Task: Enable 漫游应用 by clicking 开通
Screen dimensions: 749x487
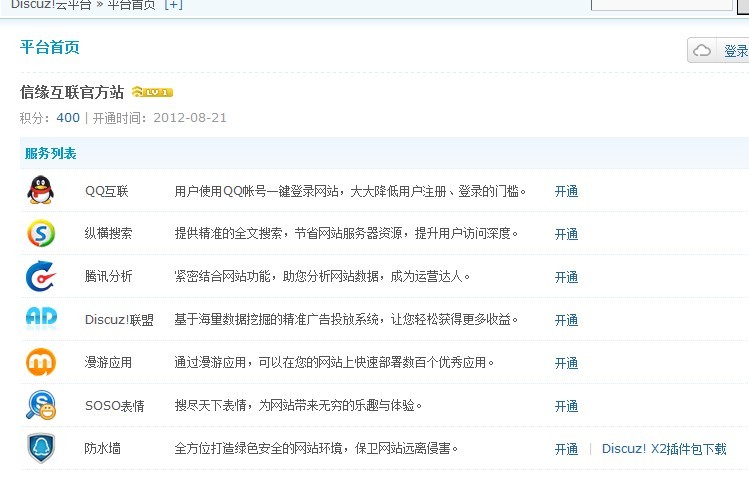Action: 566,363
